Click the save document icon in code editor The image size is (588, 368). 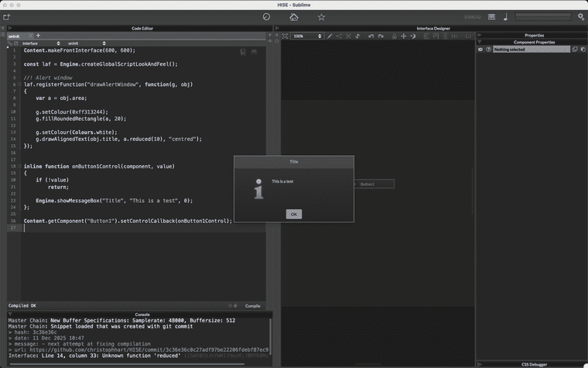(x=243, y=52)
